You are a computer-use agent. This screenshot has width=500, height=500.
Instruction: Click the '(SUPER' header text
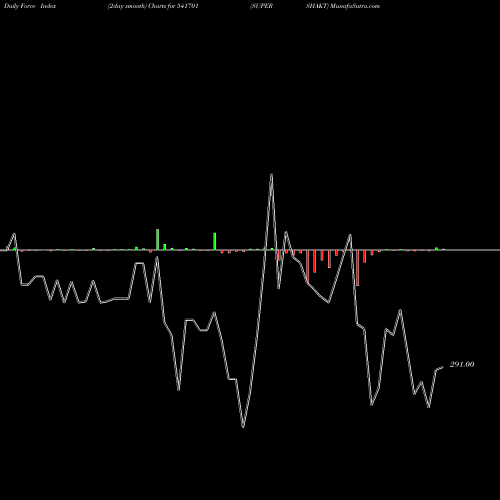pyautogui.click(x=262, y=6)
